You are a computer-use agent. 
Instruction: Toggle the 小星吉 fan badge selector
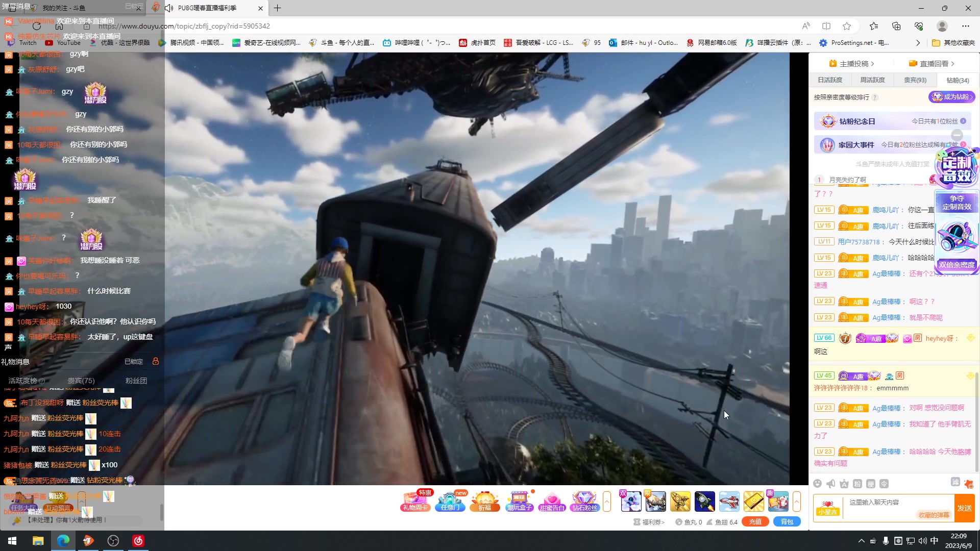(828, 508)
